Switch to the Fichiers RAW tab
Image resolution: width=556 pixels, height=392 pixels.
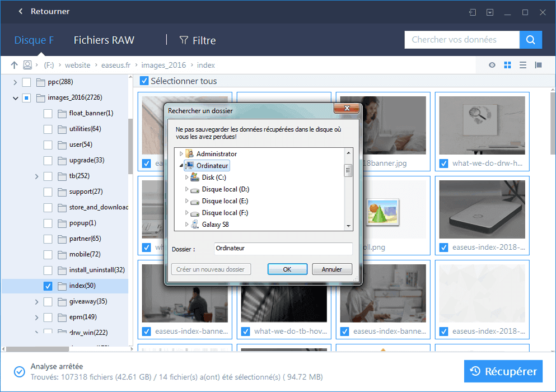[x=104, y=40]
